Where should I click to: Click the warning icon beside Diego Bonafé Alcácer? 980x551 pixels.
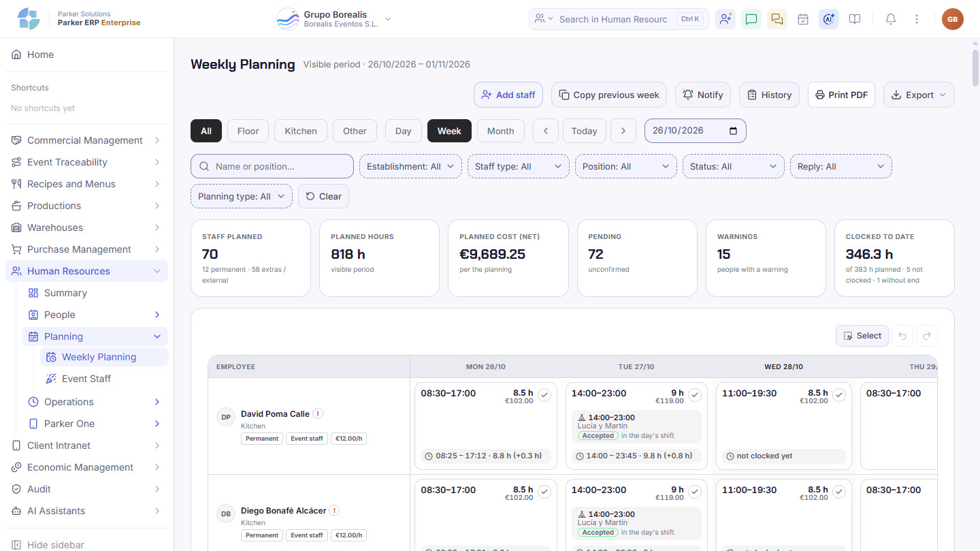[x=334, y=510]
